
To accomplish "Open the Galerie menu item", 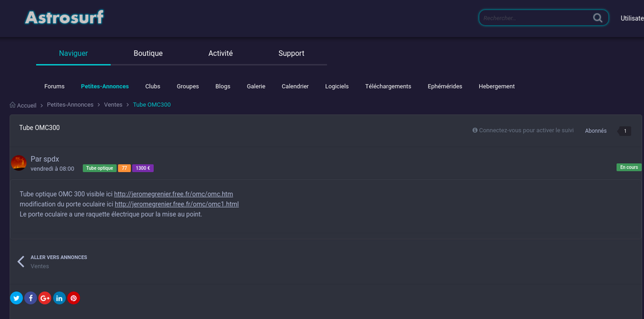I will coord(256,86).
